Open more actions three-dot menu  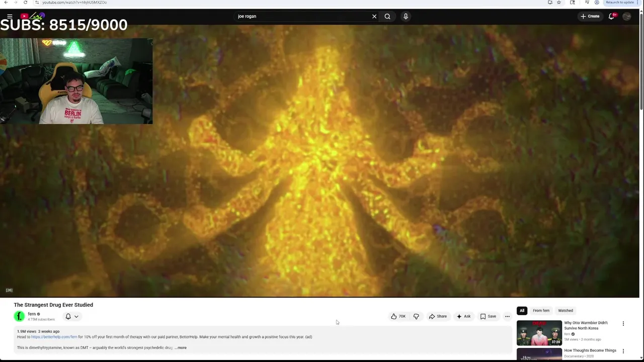tap(507, 316)
